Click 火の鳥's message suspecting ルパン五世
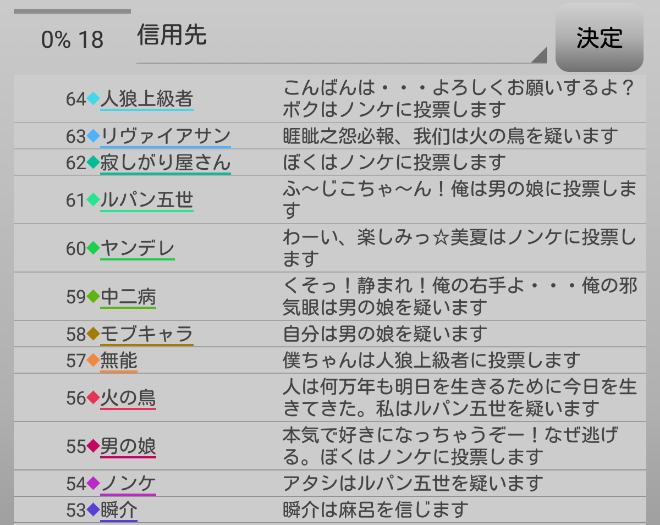The height and width of the screenshot is (525, 660). tap(460, 398)
